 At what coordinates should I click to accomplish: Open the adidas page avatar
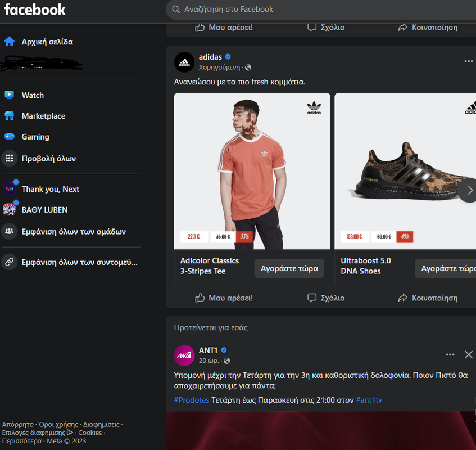point(184,62)
